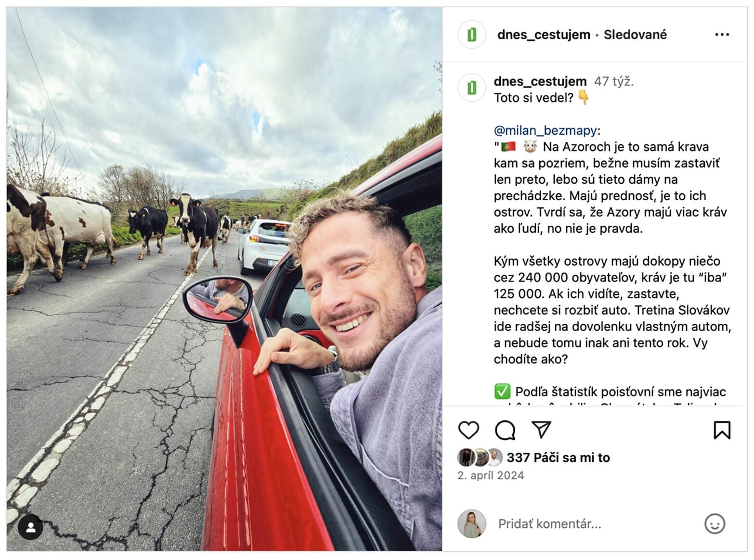Viewport: 754px width, 560px height.
Task: Open the three-dots more options menu
Action: [x=722, y=35]
